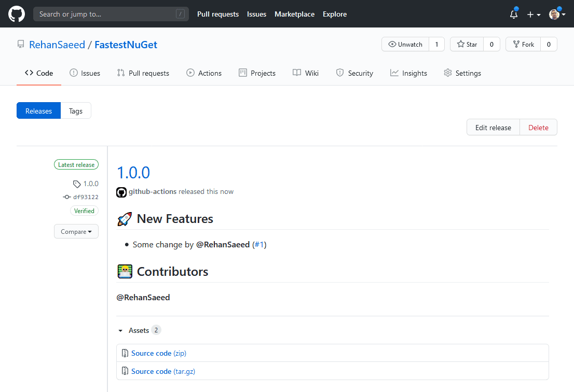Click your profile avatar in the top bar
The image size is (574, 392).
pyautogui.click(x=554, y=14)
